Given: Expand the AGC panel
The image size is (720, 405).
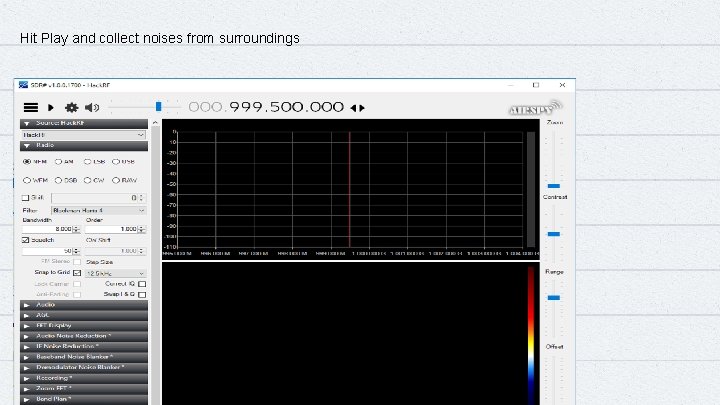Looking at the screenshot, I should [x=84, y=315].
